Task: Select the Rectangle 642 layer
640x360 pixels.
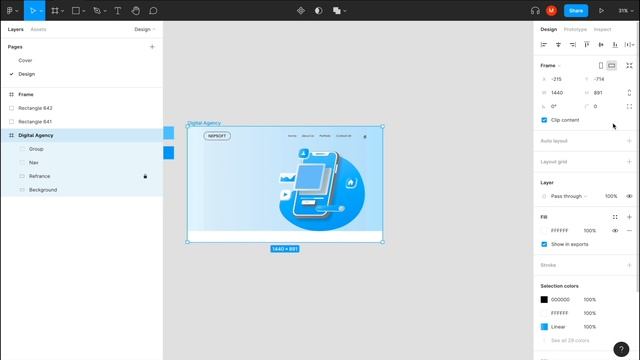Action: [x=82, y=108]
